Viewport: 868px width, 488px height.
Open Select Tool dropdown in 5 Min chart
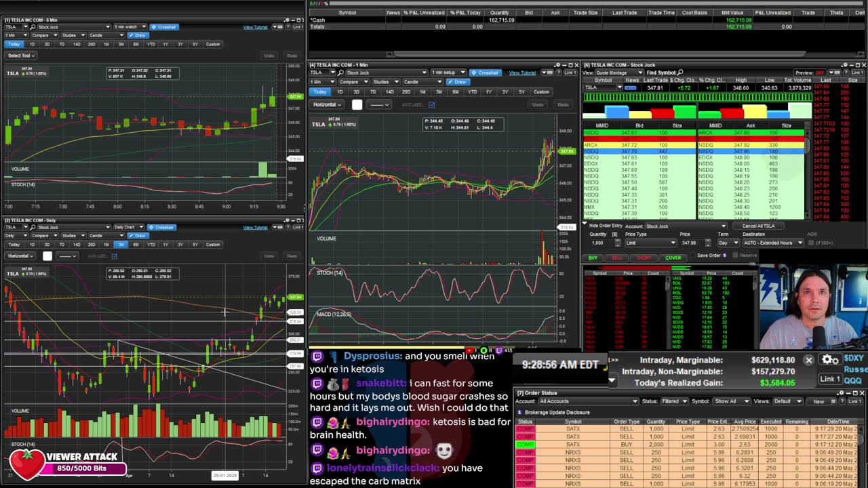tap(20, 56)
